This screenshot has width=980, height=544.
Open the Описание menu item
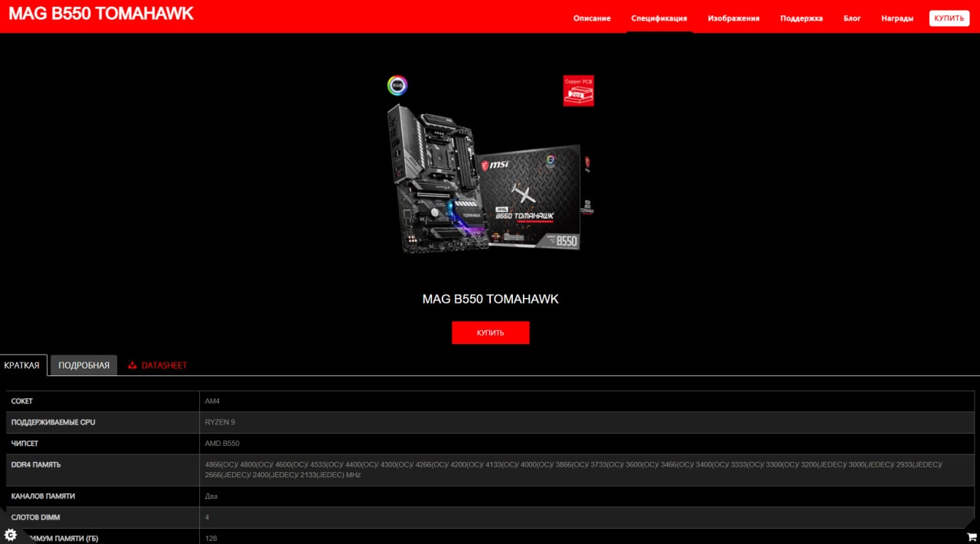click(592, 18)
